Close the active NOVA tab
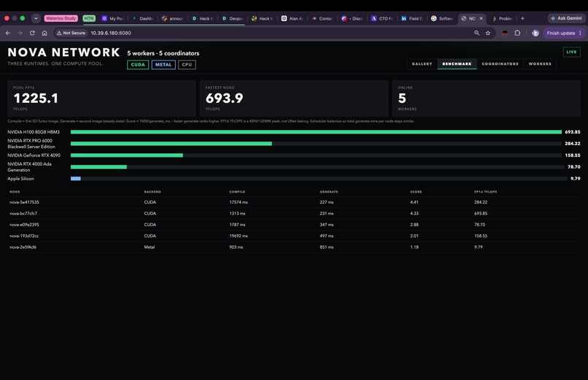 481,18
